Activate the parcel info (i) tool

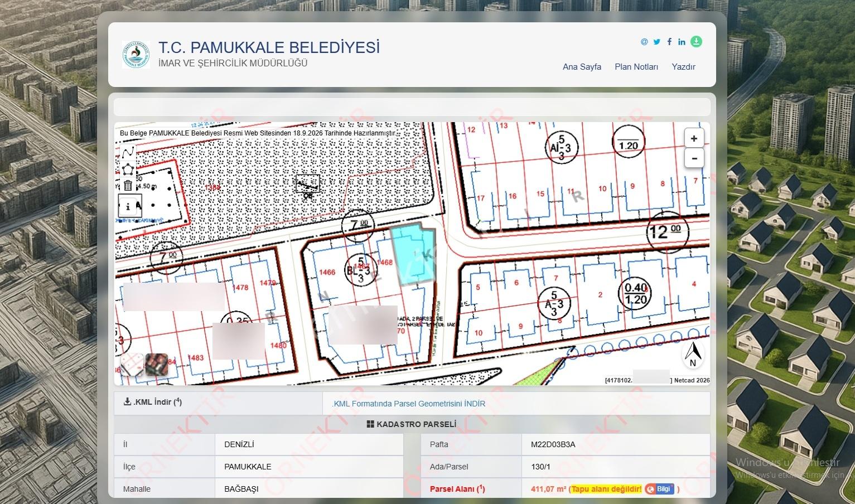pyautogui.click(x=130, y=206)
